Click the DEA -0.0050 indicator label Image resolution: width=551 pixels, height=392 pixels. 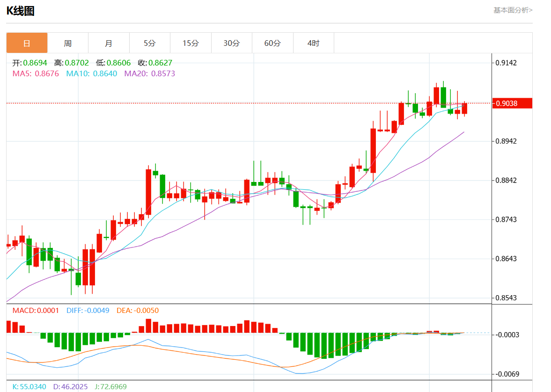click(138, 311)
